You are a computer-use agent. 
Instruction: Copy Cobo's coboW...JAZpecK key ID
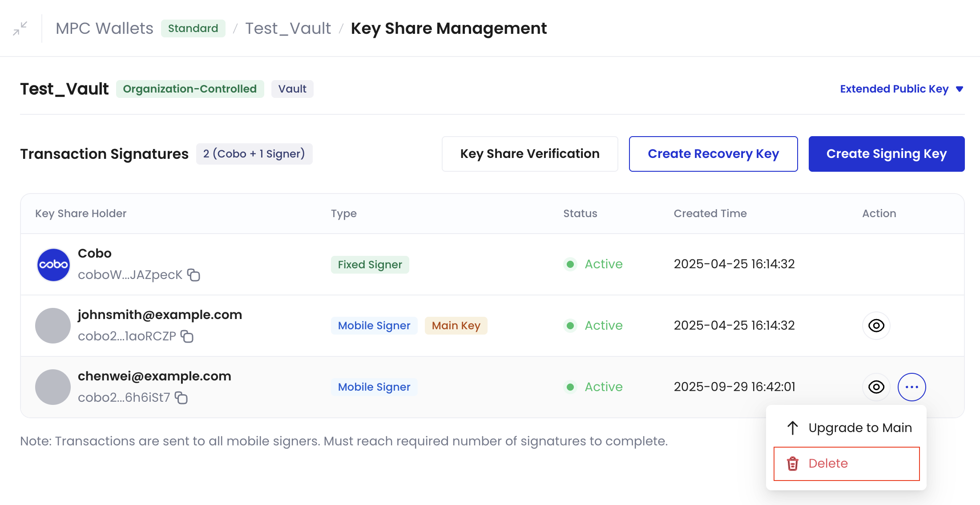coord(194,275)
